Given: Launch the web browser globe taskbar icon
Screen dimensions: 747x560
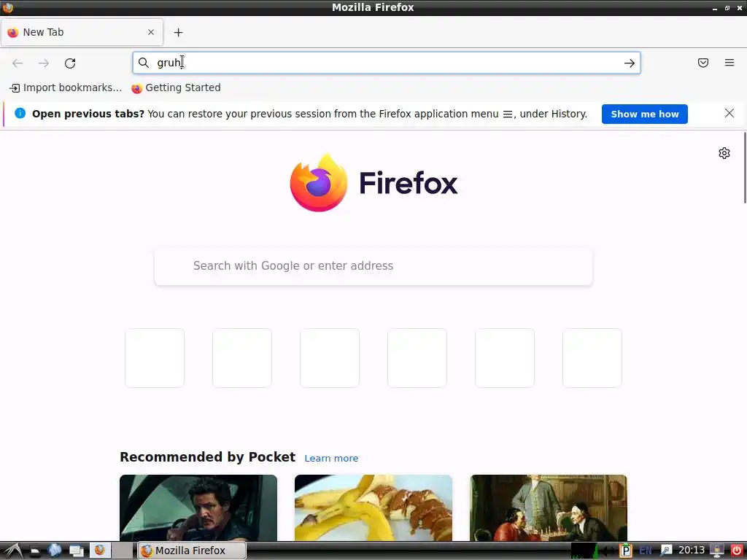Looking at the screenshot, I should pyautogui.click(x=55, y=551).
